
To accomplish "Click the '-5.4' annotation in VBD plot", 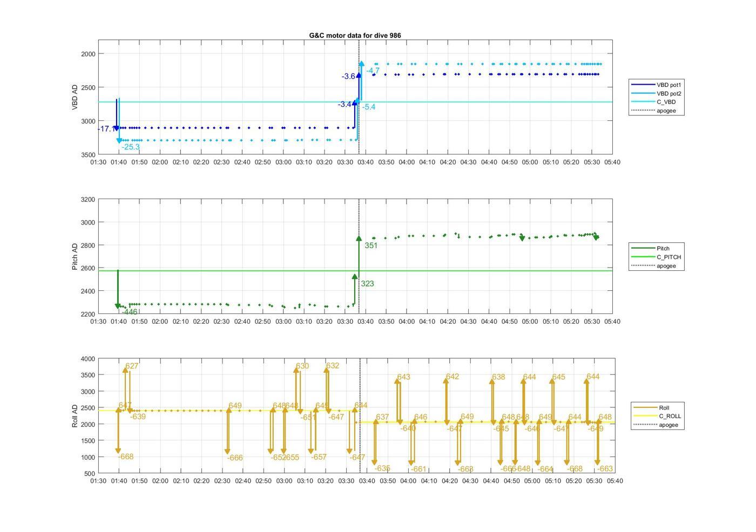I will (x=369, y=107).
